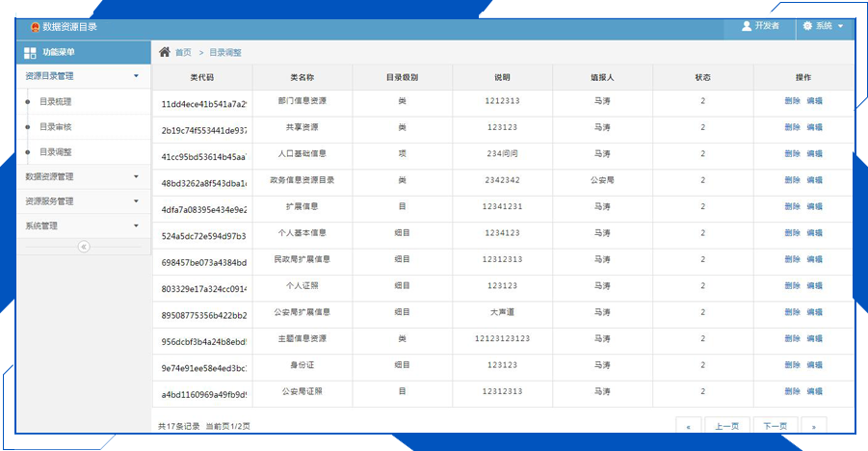868x451 pixels.
Task: Edit the 公安局扩展信息 row
Action: pyautogui.click(x=814, y=312)
